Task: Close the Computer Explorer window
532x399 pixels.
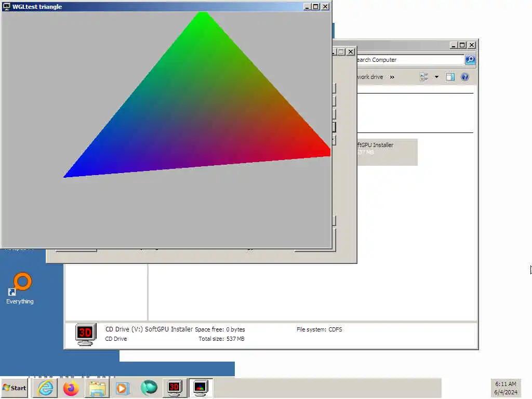Action: click(x=472, y=45)
